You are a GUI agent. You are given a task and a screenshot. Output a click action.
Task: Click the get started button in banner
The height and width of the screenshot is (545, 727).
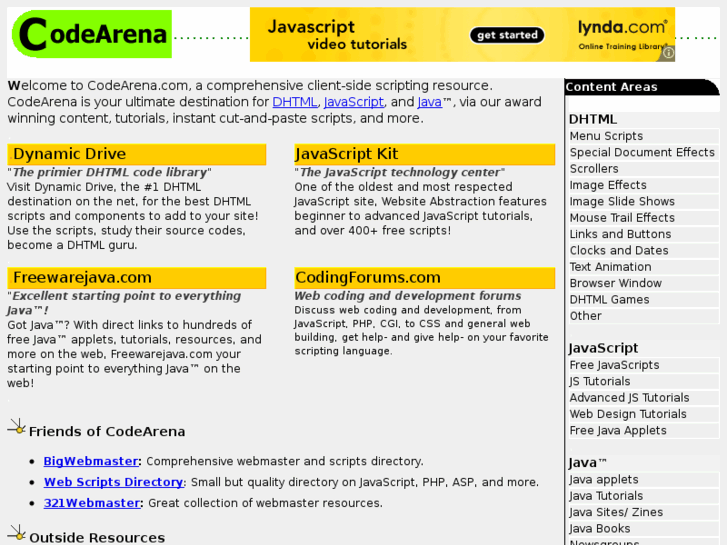click(507, 35)
